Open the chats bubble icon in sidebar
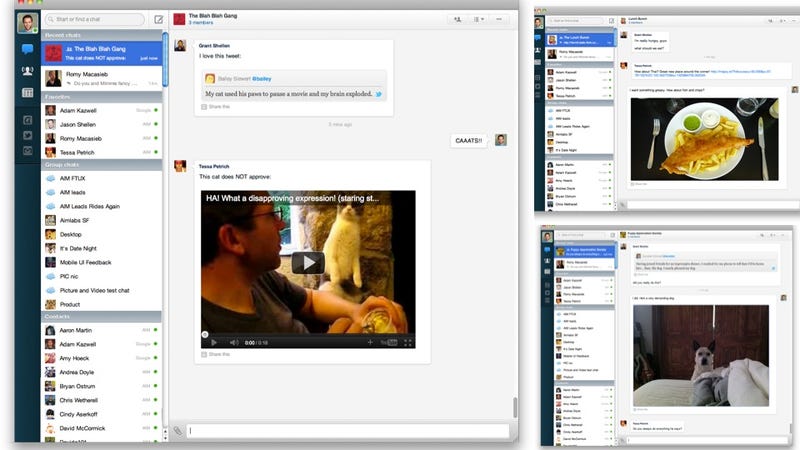 pos(28,49)
